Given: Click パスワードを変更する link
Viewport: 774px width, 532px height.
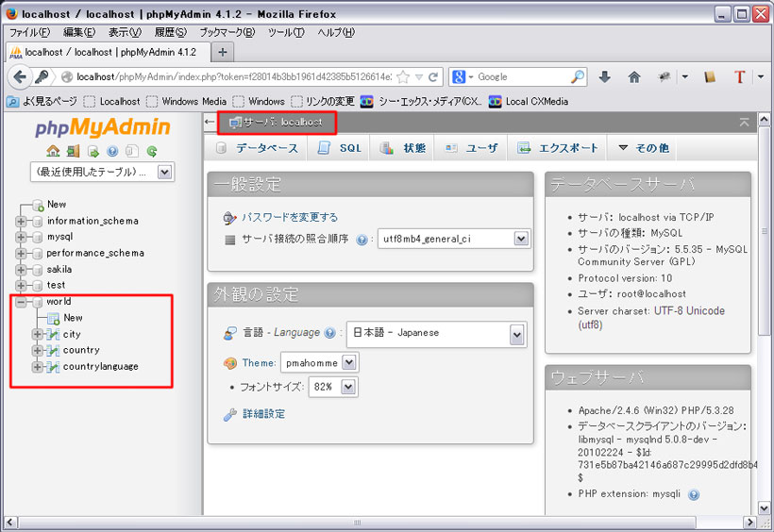Looking at the screenshot, I should click(290, 217).
